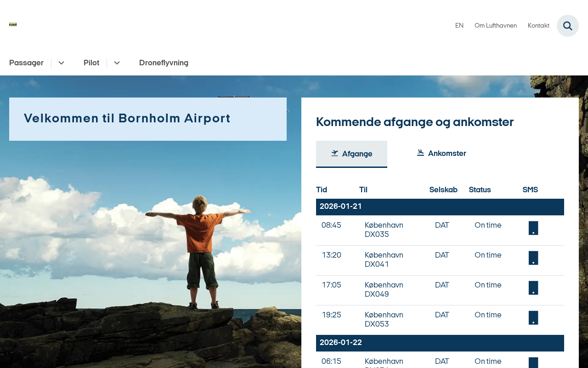Click the 'Tid' column header
588x368 pixels.
point(322,190)
